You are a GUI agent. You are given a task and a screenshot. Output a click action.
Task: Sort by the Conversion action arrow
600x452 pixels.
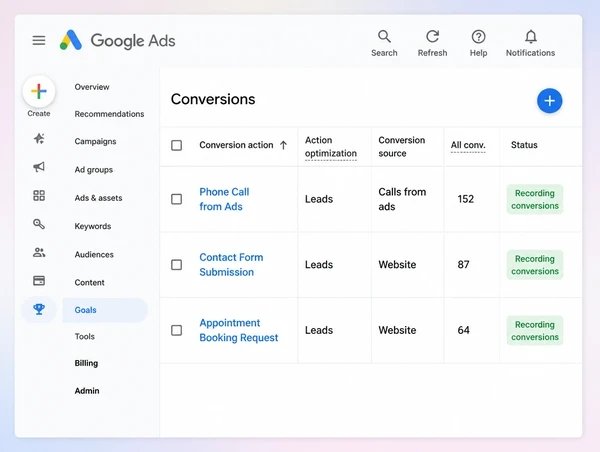pos(283,145)
